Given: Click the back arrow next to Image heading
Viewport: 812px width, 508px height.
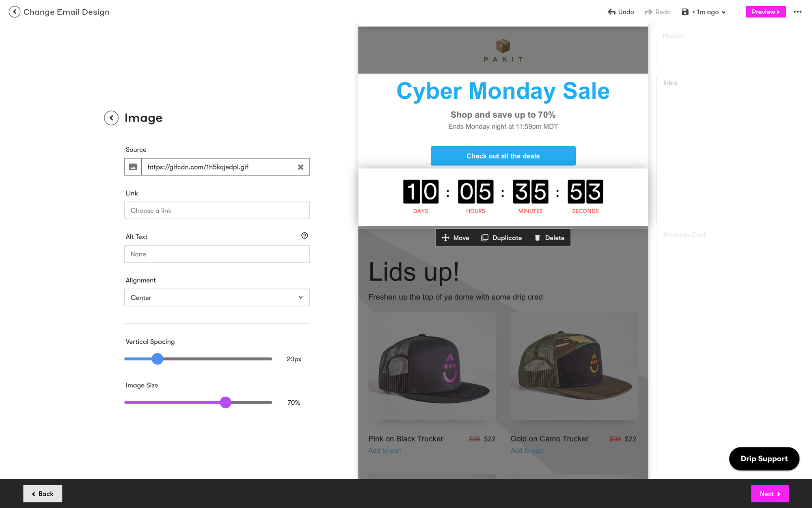Looking at the screenshot, I should click(x=111, y=118).
